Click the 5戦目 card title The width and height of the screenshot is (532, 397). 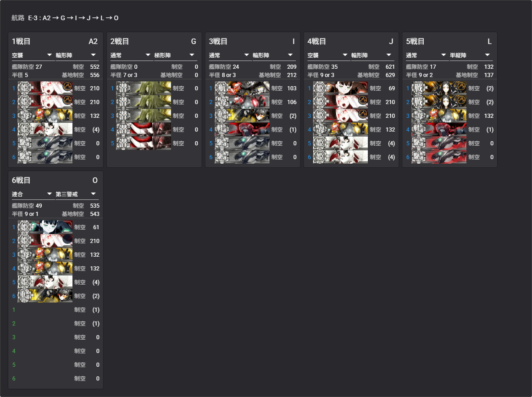tap(415, 41)
